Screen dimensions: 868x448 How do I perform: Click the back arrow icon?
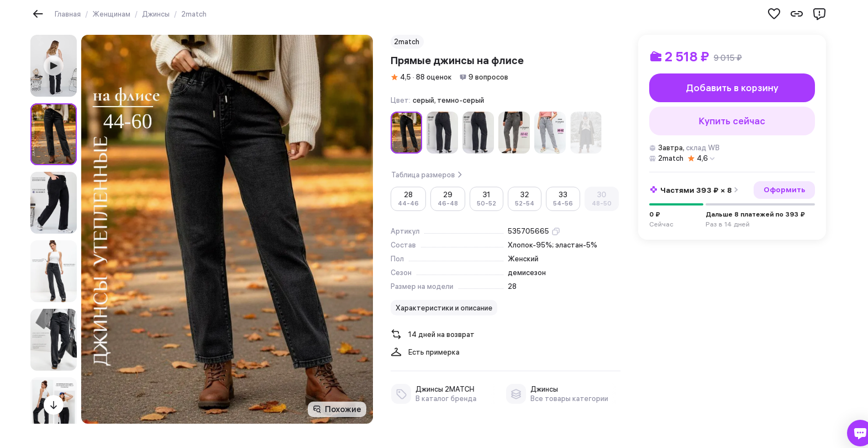tap(38, 14)
